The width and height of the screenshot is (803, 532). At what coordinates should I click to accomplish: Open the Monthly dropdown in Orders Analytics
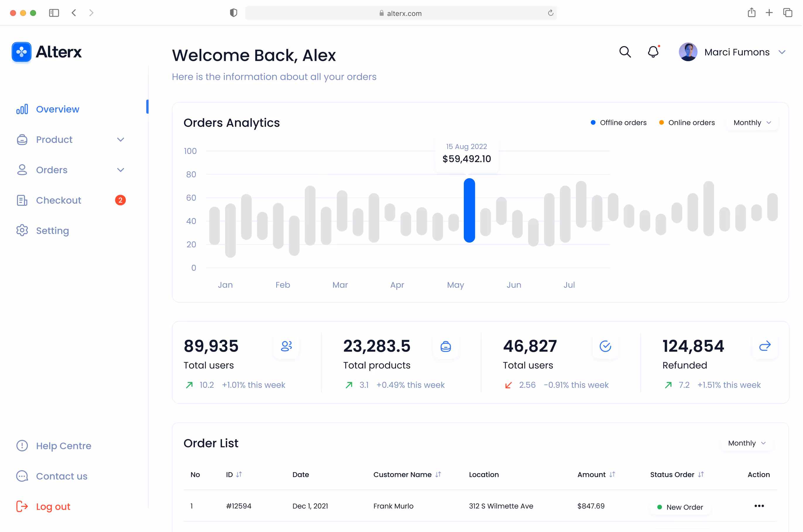(751, 123)
